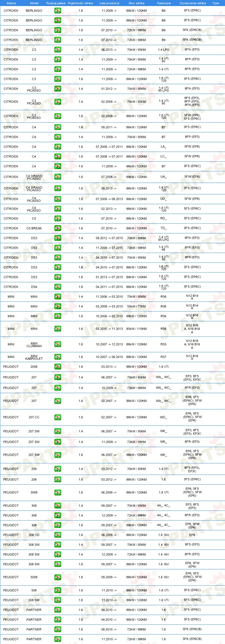
Task: Click the Nadwozie column header
Action: [x=164, y=3]
